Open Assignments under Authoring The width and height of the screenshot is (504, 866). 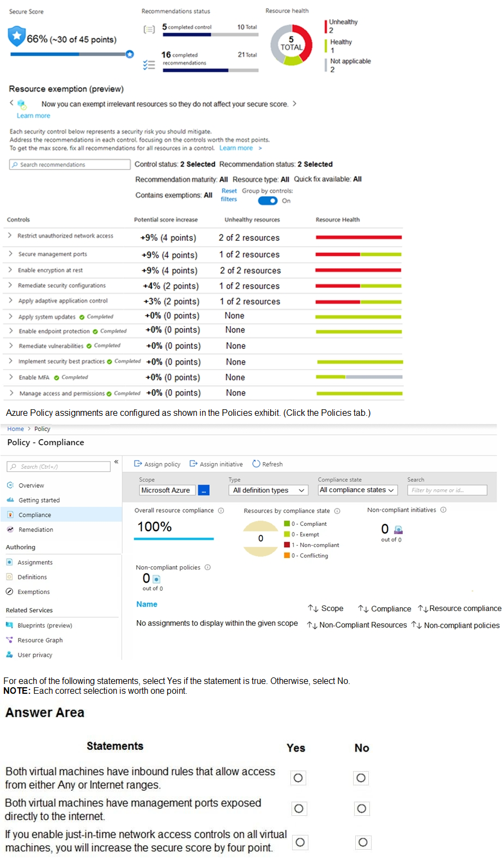[x=35, y=562]
